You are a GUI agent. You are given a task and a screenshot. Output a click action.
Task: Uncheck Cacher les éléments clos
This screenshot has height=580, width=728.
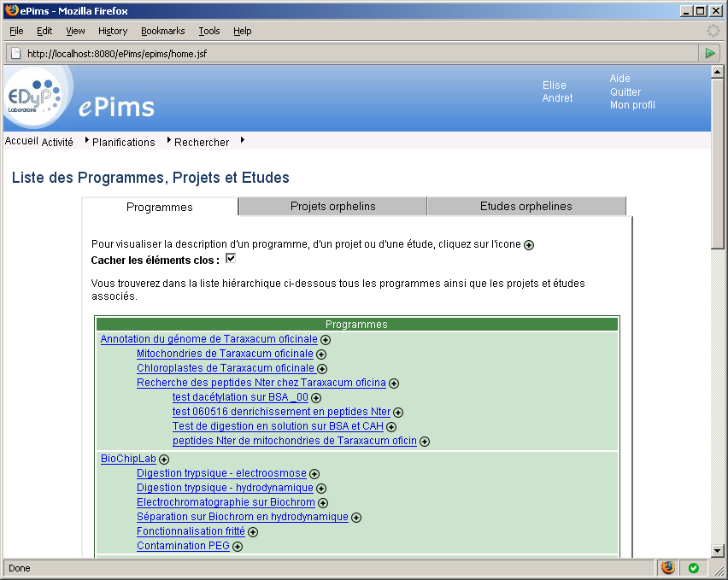coord(230,258)
